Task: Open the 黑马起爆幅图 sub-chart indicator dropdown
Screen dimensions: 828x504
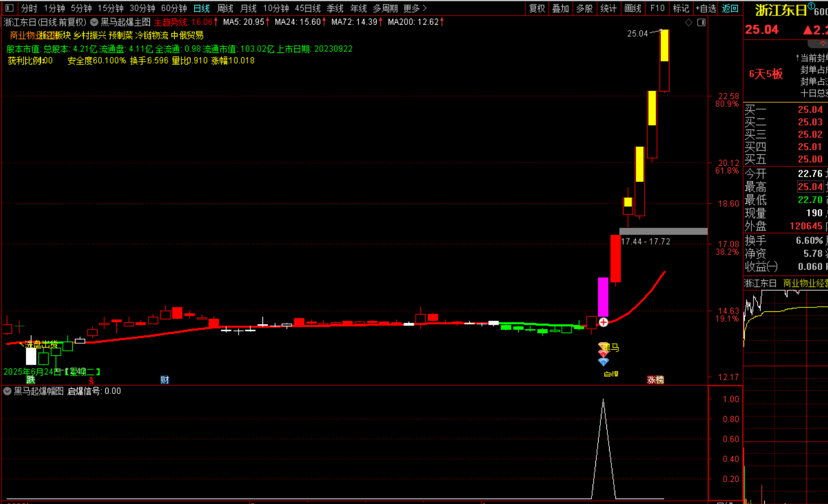Action: (x=7, y=391)
